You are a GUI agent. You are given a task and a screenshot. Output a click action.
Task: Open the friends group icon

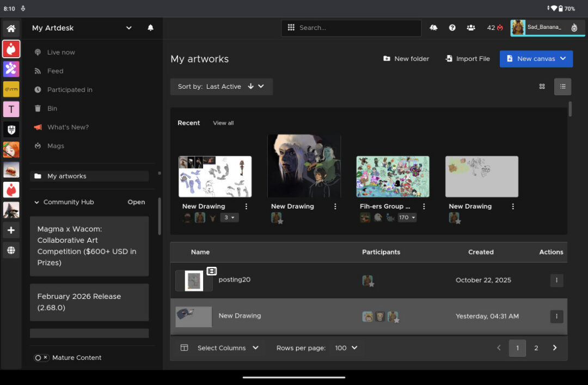[x=471, y=27]
